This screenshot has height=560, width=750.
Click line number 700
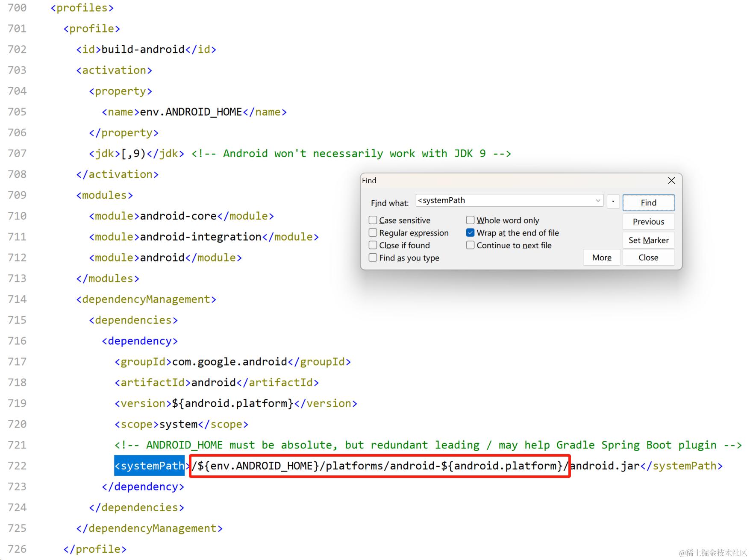(x=17, y=8)
